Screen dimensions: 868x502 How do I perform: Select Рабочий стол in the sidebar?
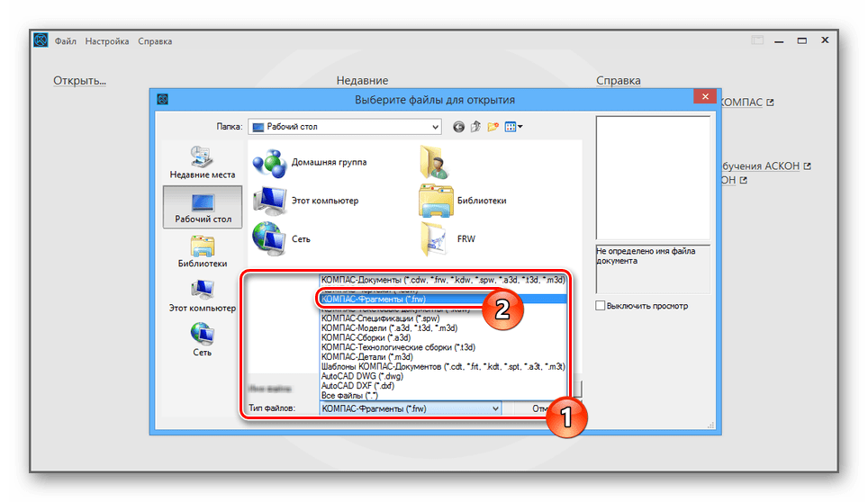(203, 207)
